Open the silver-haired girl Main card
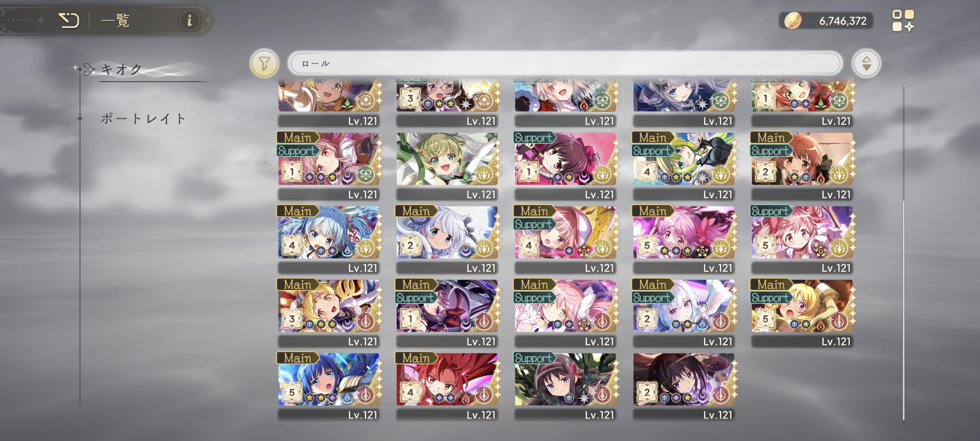980x441 pixels. coord(447,239)
